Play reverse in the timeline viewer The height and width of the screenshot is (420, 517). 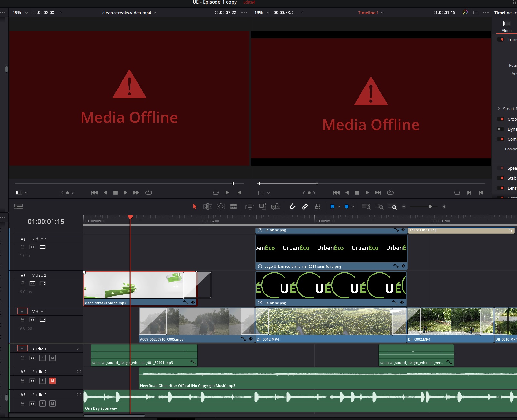pos(347,192)
